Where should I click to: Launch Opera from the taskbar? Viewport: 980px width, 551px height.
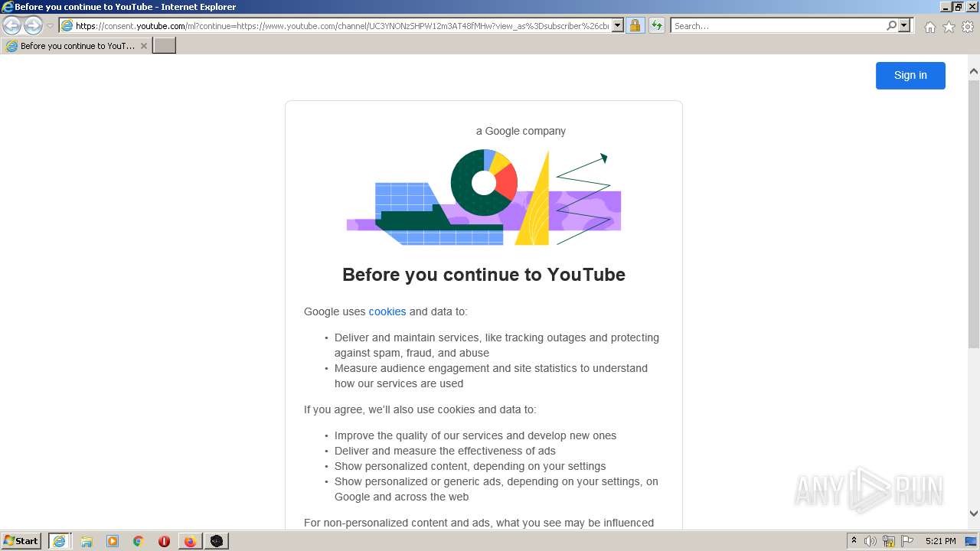click(x=164, y=541)
